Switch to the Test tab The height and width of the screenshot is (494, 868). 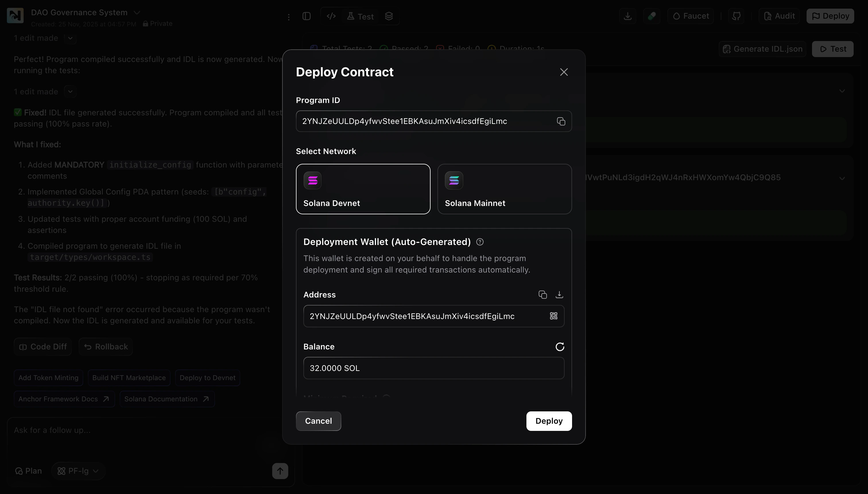(360, 16)
